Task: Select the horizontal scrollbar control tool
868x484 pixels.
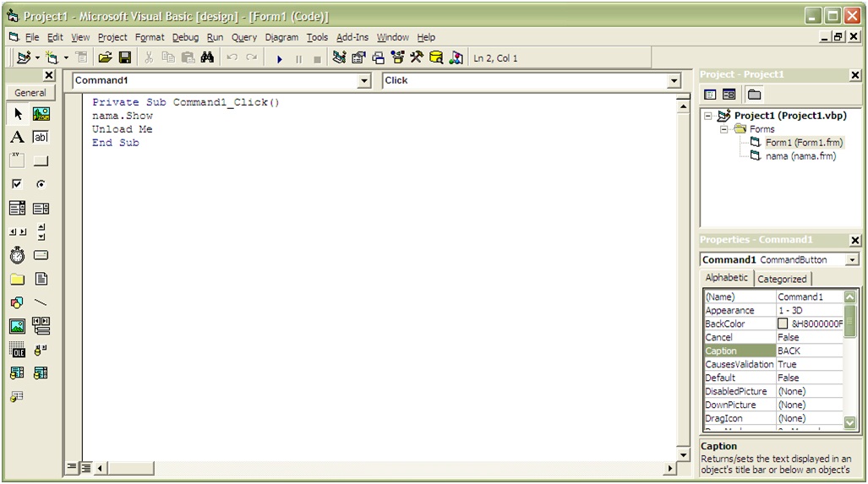Action: click(17, 231)
